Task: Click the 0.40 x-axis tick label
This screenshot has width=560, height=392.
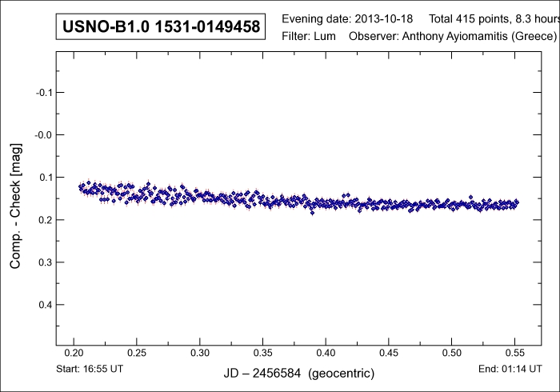Action: [326, 352]
